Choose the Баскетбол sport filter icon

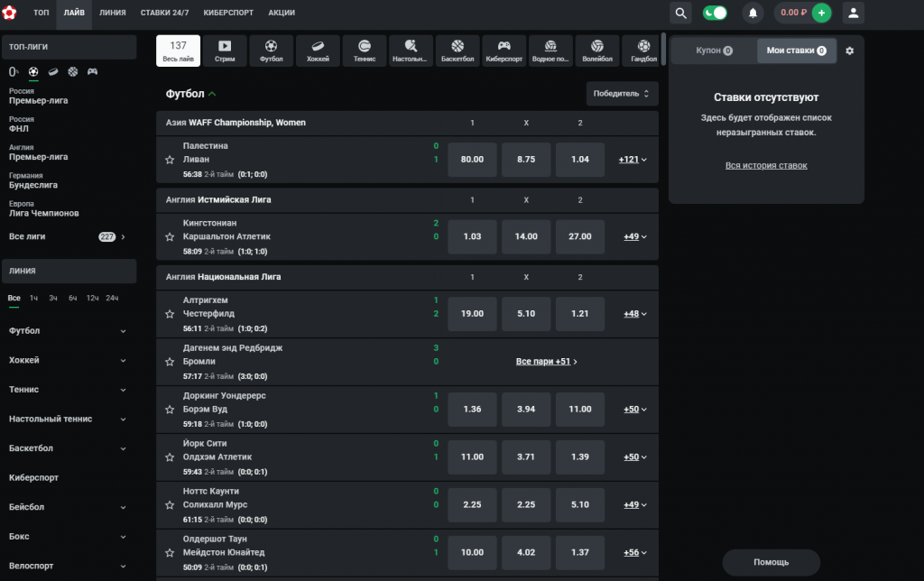[x=457, y=51]
